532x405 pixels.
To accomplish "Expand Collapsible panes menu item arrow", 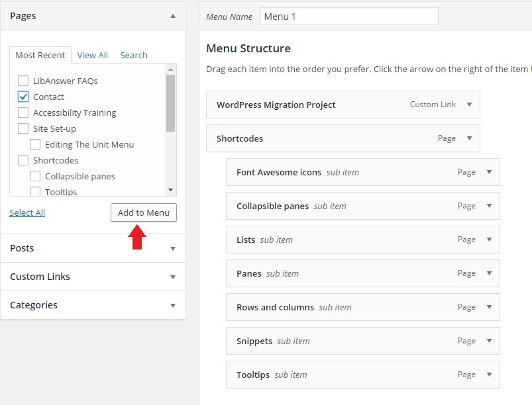I will point(489,206).
